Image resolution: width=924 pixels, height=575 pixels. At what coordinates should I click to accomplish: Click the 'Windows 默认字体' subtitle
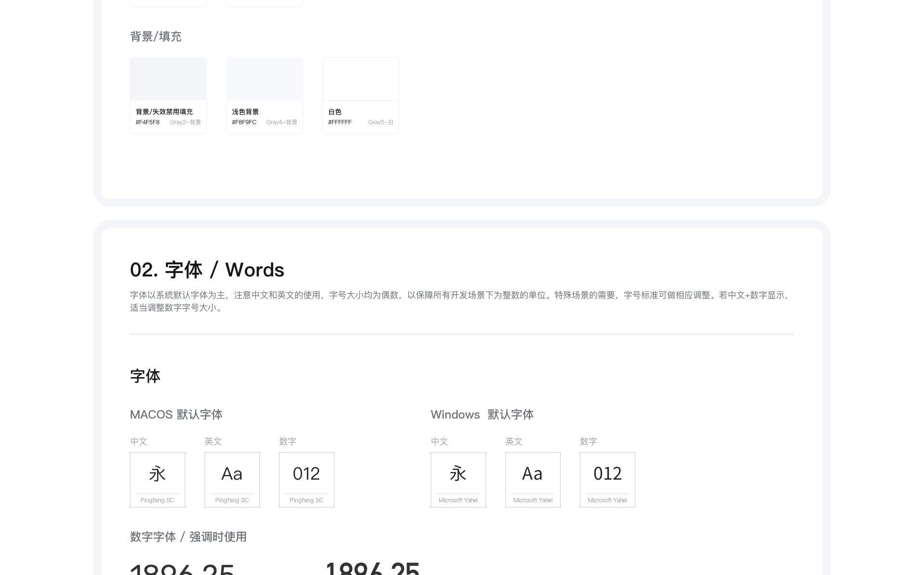482,415
